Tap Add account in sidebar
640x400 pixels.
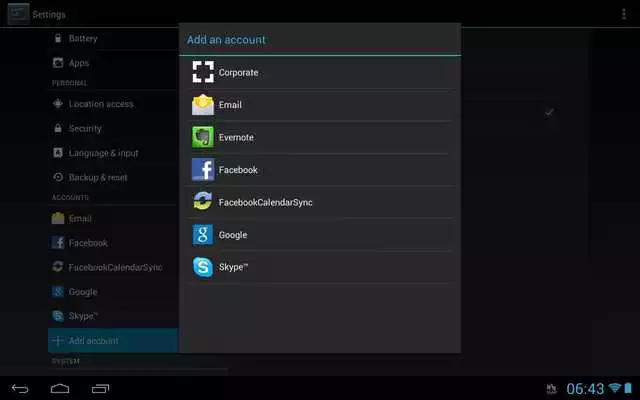click(93, 341)
